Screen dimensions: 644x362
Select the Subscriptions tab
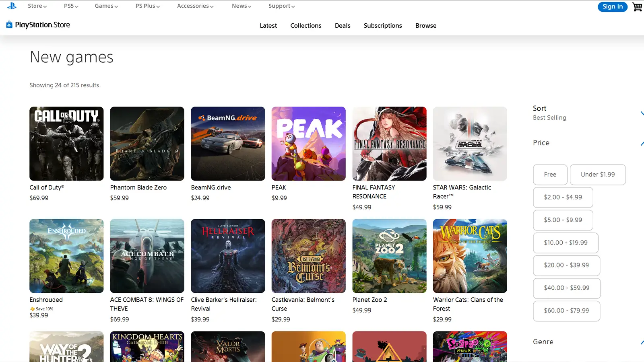pyautogui.click(x=383, y=26)
